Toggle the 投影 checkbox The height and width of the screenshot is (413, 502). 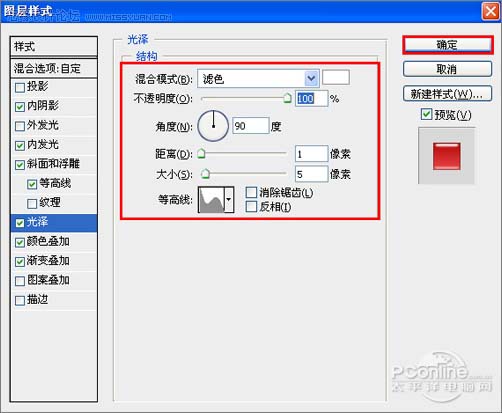coord(20,87)
